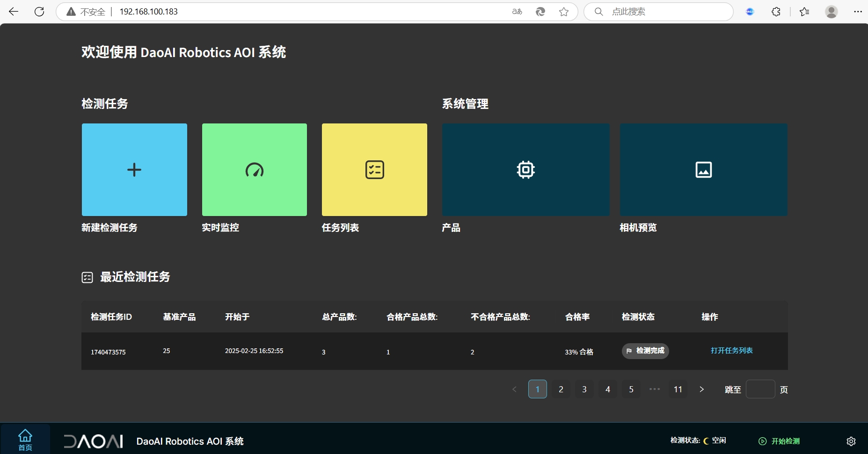
Task: Open the favorites list icon
Action: click(804, 12)
